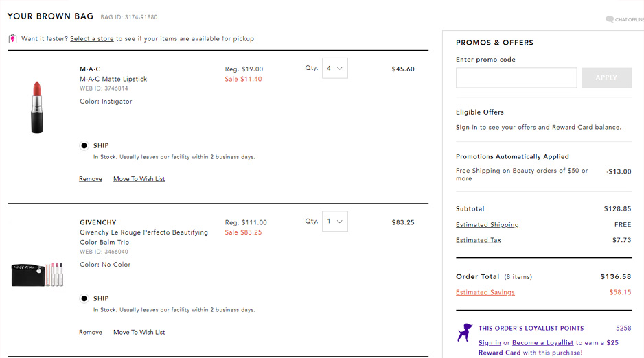
Task: Open the Estimated Tax details link
Action: [x=478, y=240]
